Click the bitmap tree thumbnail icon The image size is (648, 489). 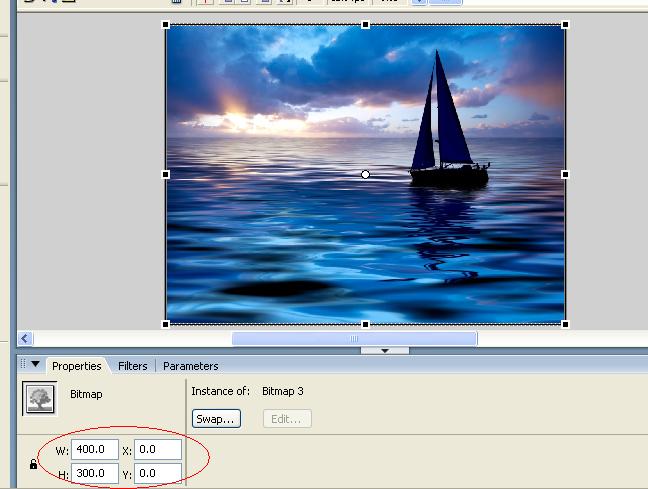coord(40,398)
